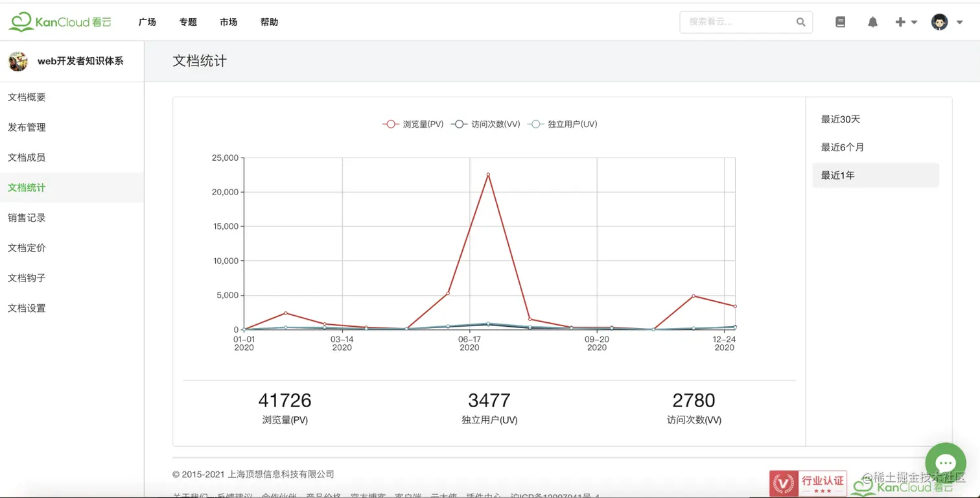Click the 12-24 2020 x-axis label
The image size is (980, 498).
[x=724, y=343]
